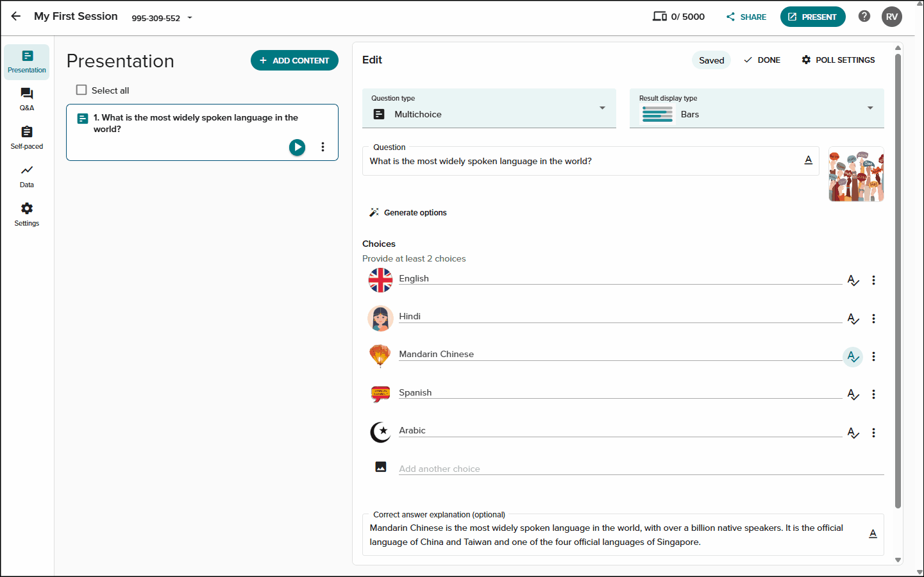924x577 pixels.
Task: Open the Result display type Bars dropdown
Action: 757,108
